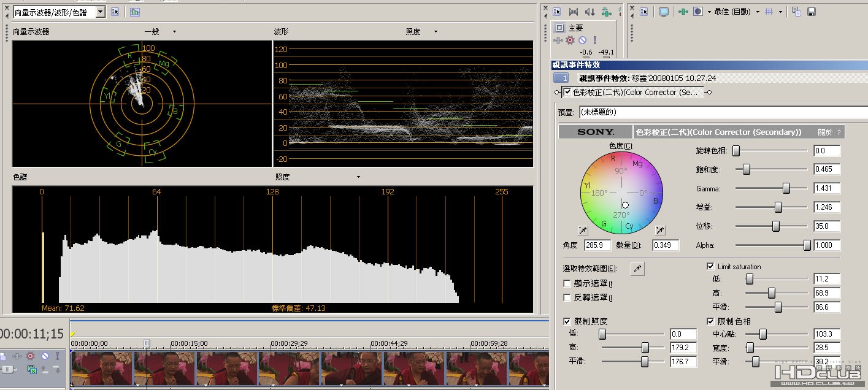Click the 主要 master bus icon
This screenshot has width=868, height=390.
[559, 28]
